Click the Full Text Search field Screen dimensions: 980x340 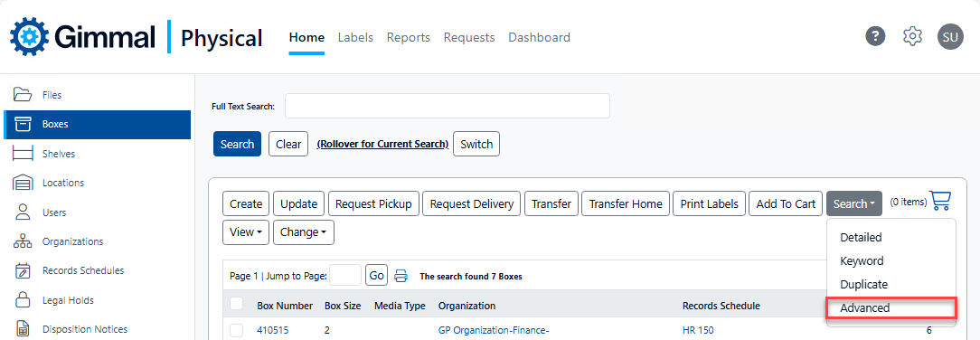click(447, 106)
